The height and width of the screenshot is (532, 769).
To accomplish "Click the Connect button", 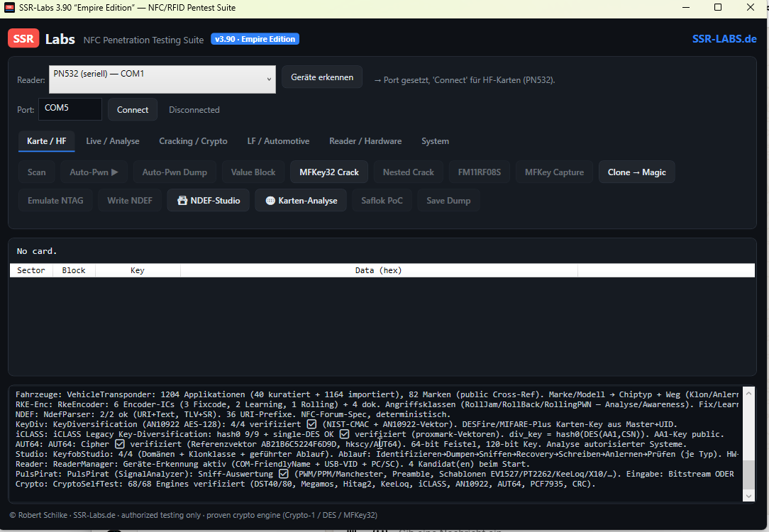I will [133, 110].
